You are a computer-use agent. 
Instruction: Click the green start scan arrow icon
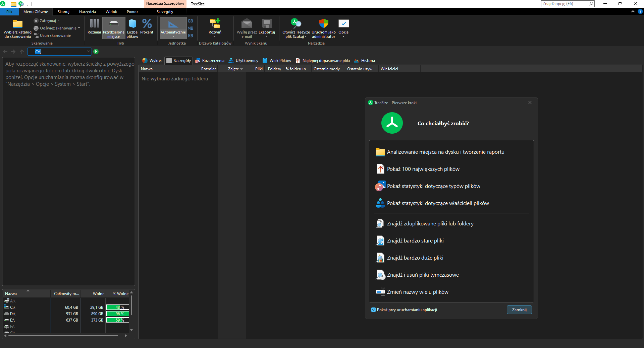(x=96, y=52)
